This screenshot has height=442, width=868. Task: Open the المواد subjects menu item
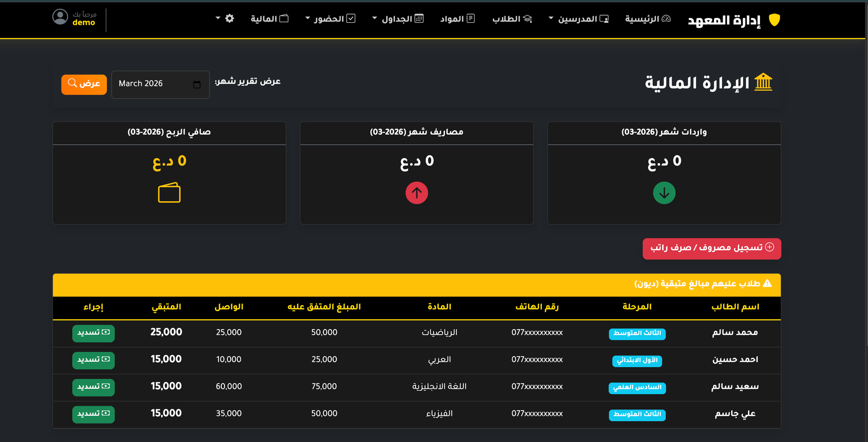457,19
